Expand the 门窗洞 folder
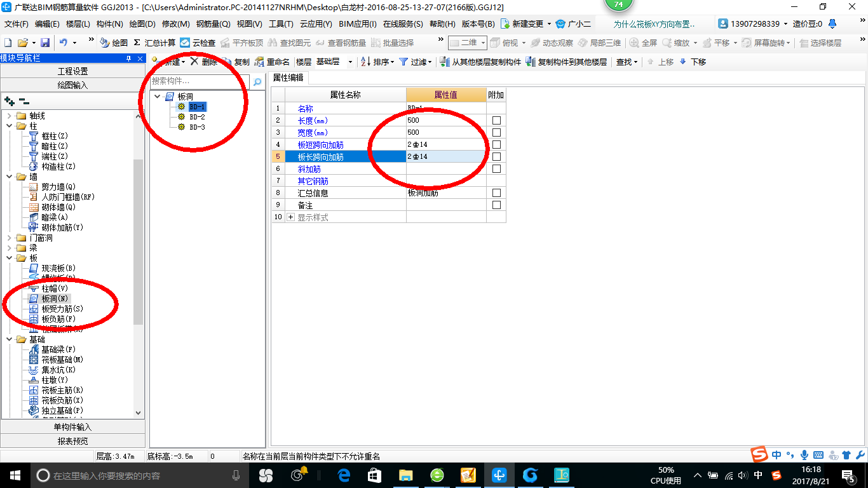 [10, 238]
